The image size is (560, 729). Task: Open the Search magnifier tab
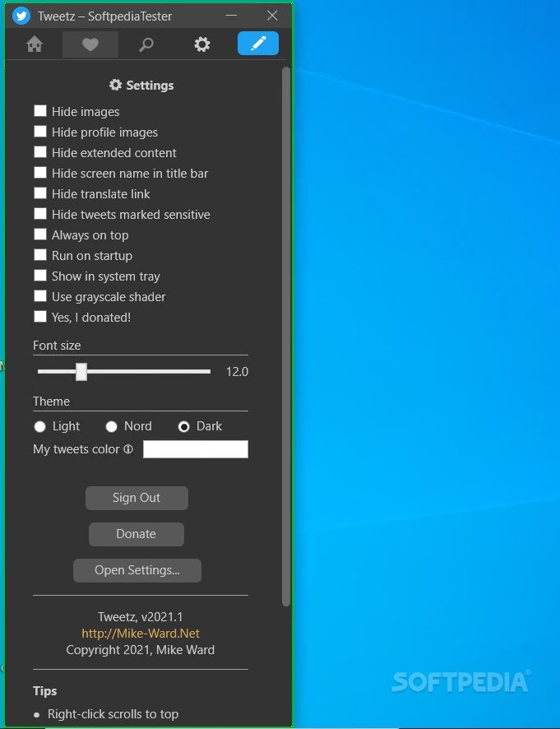click(146, 44)
